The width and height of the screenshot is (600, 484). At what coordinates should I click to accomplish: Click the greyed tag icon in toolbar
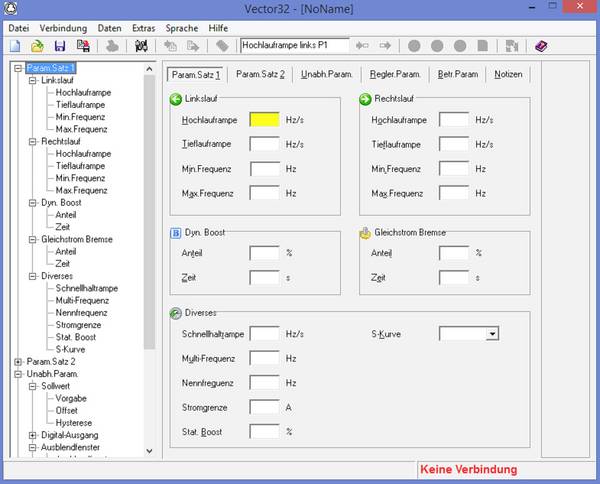[222, 46]
